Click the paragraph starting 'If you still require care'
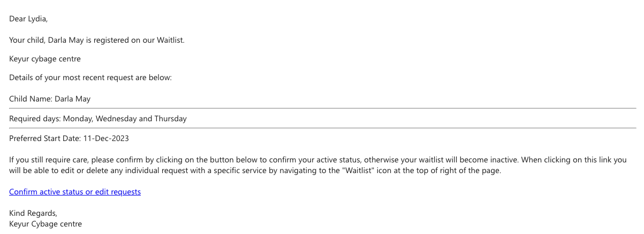Screen dimensions: 644x234 click(318, 165)
